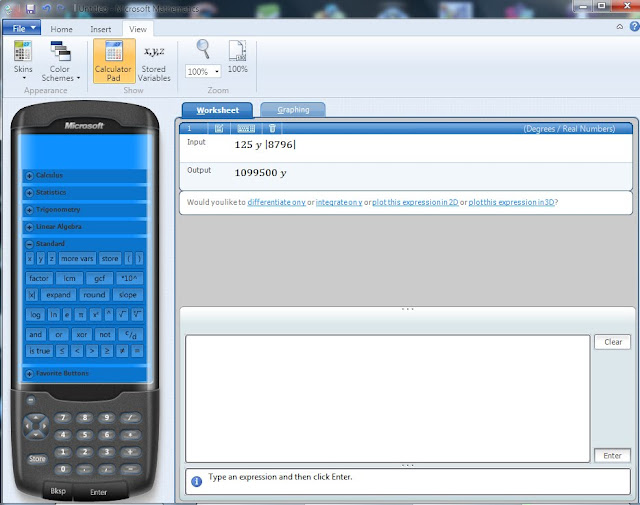This screenshot has width=640, height=505.
Task: Click the dark Store key on keypad
Action: click(37, 458)
